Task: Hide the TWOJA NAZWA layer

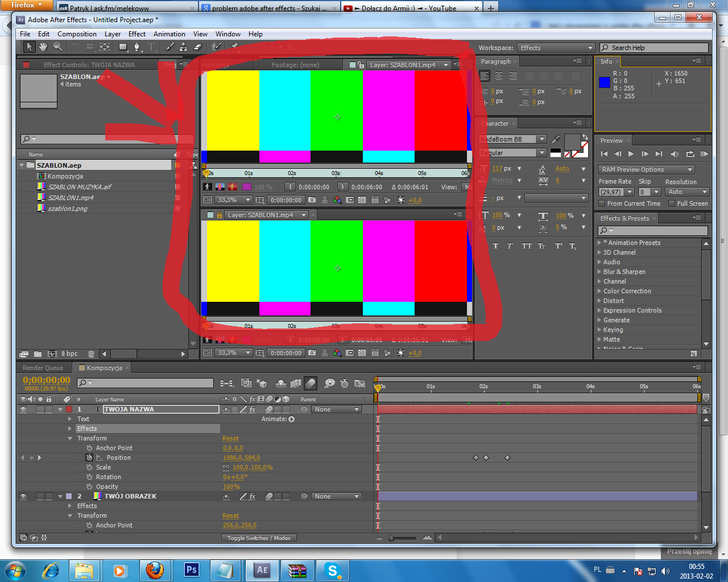Action: coord(23,409)
